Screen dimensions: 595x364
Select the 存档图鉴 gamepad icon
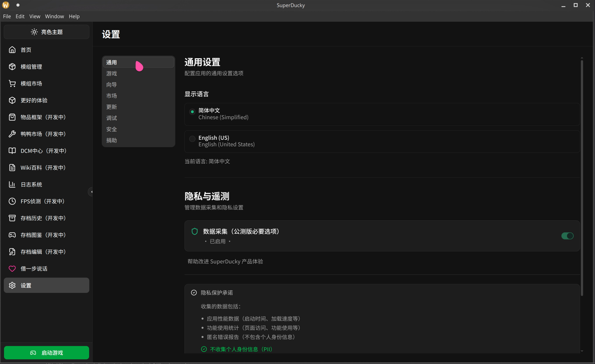click(12, 235)
